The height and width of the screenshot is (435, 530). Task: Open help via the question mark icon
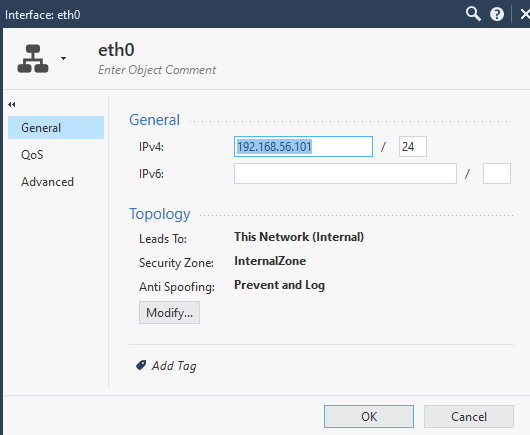click(497, 14)
